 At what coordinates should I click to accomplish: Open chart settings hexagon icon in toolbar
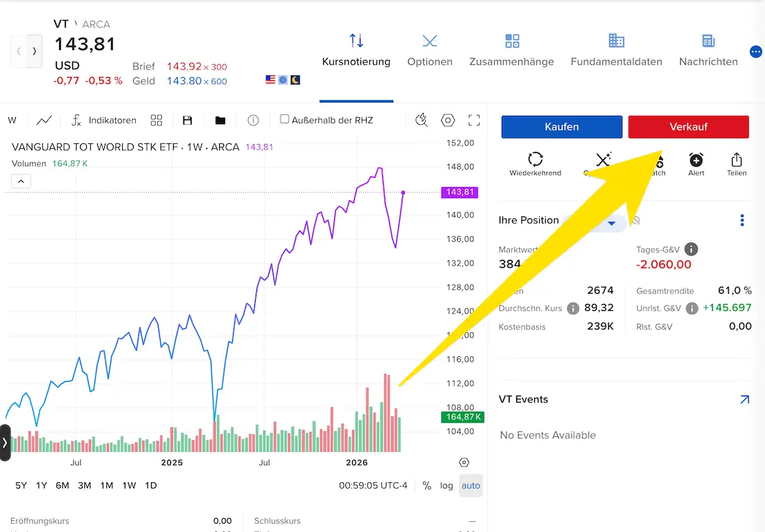(448, 120)
